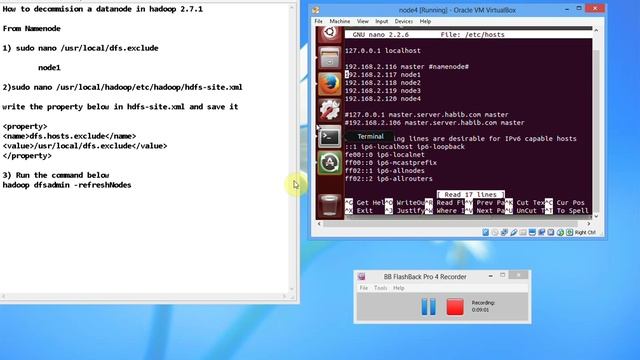Click VirtualBox vertical scrollbar up arrow

click(596, 30)
